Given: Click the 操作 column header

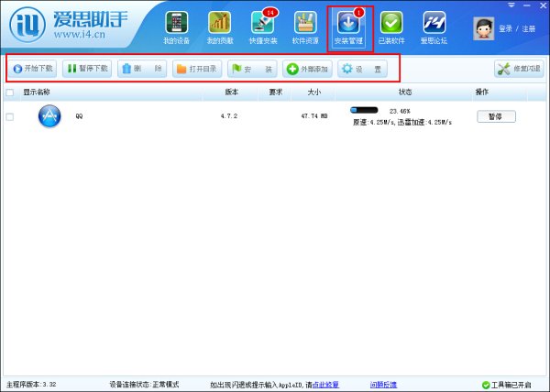Looking at the screenshot, I should pyautogui.click(x=481, y=93).
